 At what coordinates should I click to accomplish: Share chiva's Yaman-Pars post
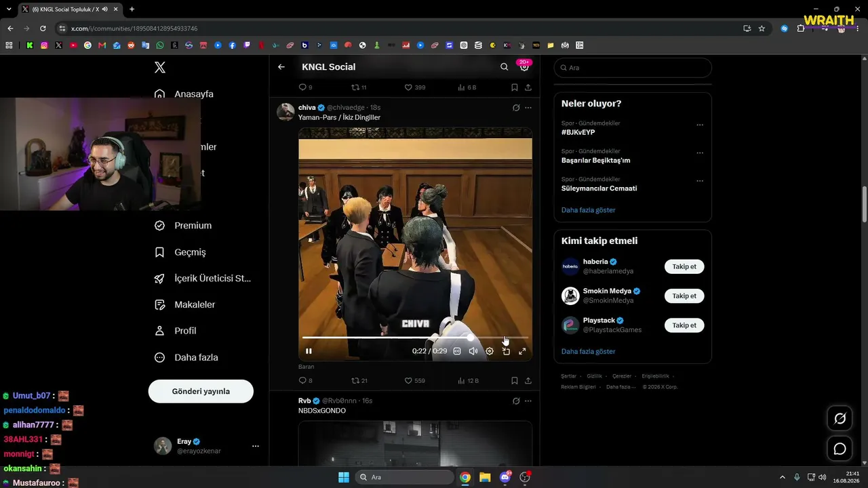pyautogui.click(x=528, y=381)
